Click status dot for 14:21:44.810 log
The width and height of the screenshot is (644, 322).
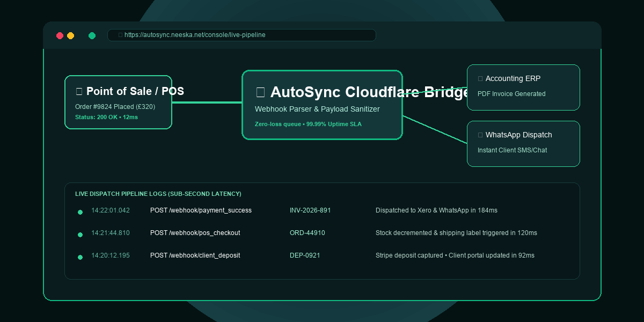[x=80, y=235]
